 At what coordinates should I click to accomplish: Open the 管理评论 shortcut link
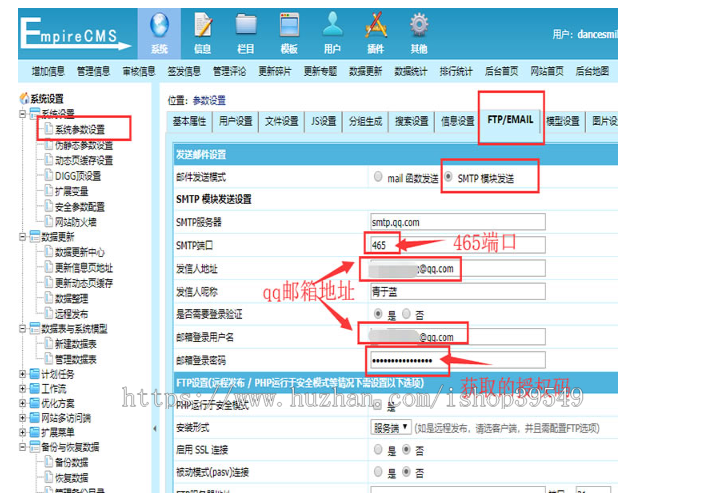tap(230, 71)
